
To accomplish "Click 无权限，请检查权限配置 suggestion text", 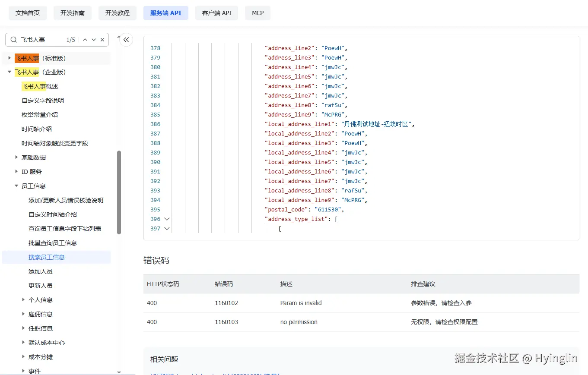I will click(445, 322).
